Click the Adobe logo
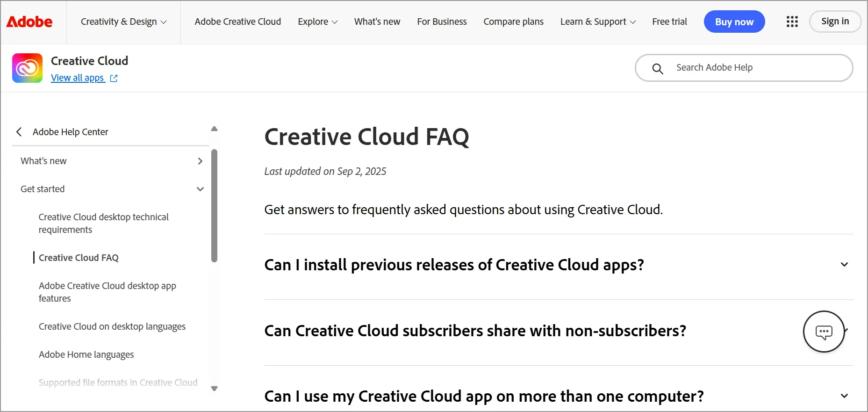Image resolution: width=868 pixels, height=412 pixels. tap(29, 22)
